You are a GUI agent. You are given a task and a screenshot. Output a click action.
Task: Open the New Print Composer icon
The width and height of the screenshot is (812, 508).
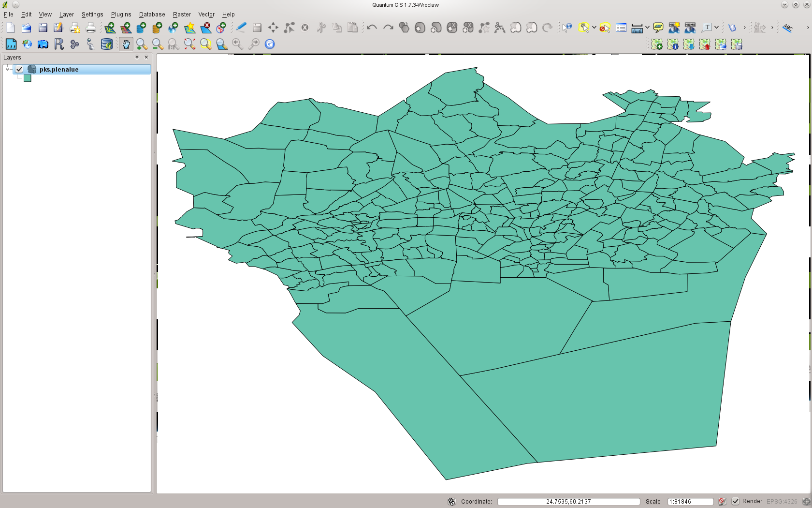click(x=75, y=28)
